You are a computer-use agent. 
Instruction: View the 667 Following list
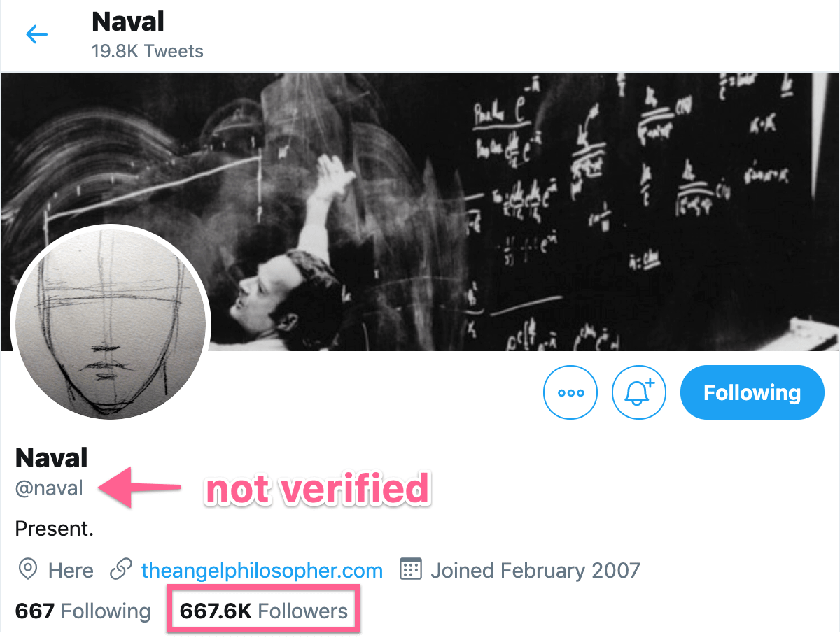tap(83, 611)
